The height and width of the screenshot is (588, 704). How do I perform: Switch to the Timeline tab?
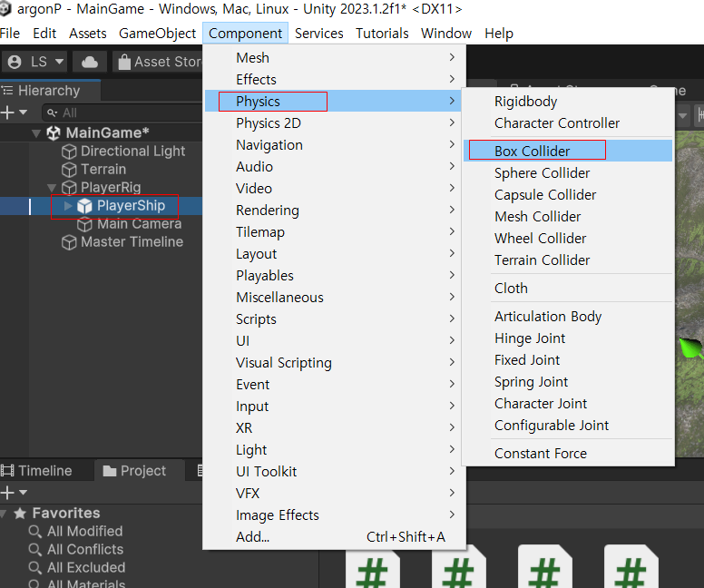[37, 470]
